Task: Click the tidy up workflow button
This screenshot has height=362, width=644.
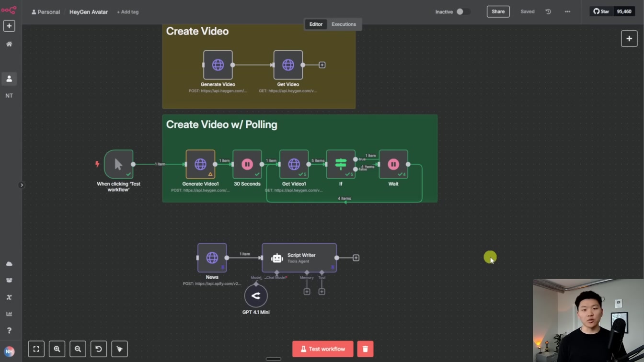Action: click(120, 349)
